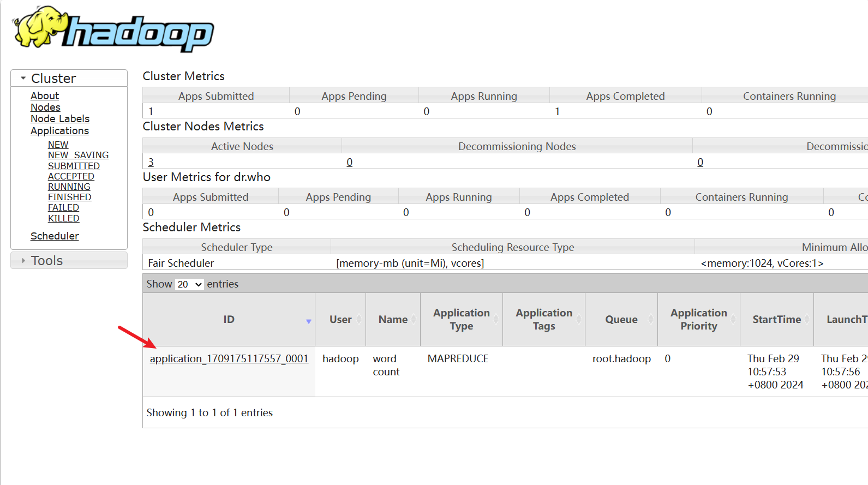Filter applications by RUNNING state
Image resolution: width=868 pixels, height=485 pixels.
(69, 187)
